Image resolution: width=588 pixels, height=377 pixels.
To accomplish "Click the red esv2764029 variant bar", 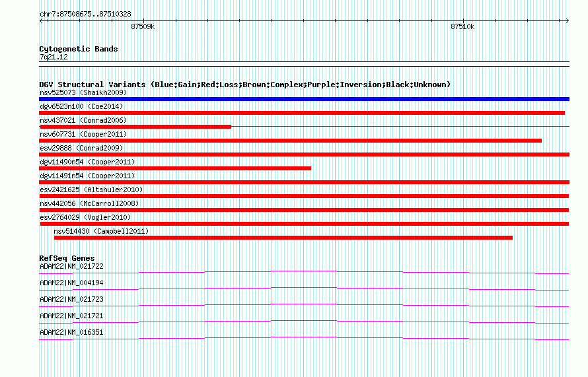I will coord(305,224).
